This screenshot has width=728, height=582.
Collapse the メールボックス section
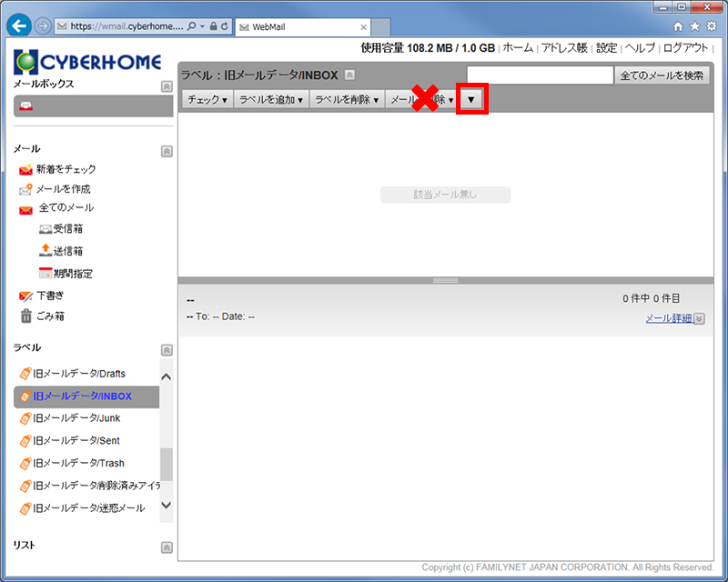pyautogui.click(x=166, y=86)
